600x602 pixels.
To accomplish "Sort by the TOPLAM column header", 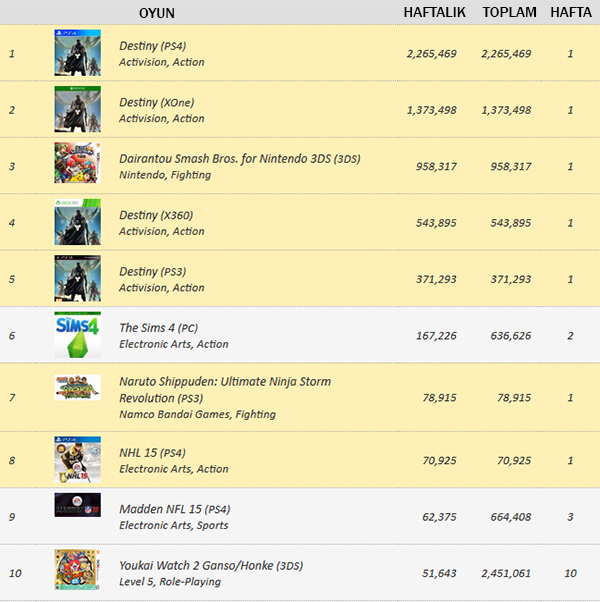I will coord(509,12).
